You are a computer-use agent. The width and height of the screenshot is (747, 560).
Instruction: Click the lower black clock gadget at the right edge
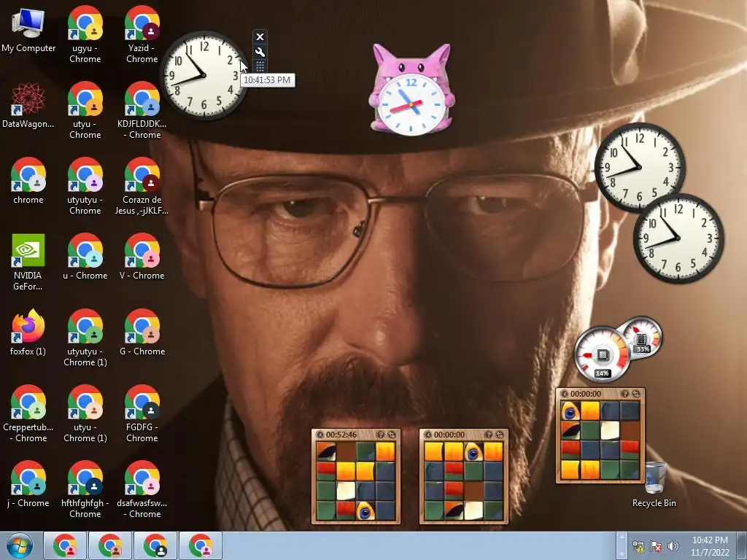click(678, 238)
